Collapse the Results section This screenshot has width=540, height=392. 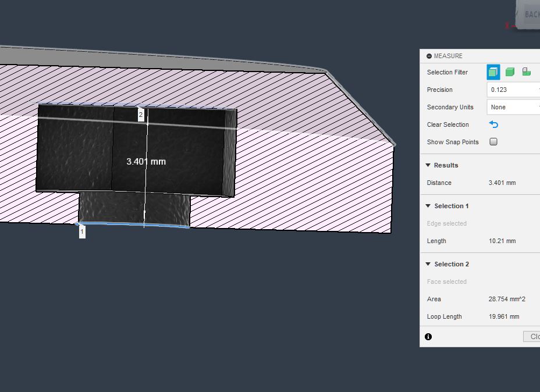point(428,165)
